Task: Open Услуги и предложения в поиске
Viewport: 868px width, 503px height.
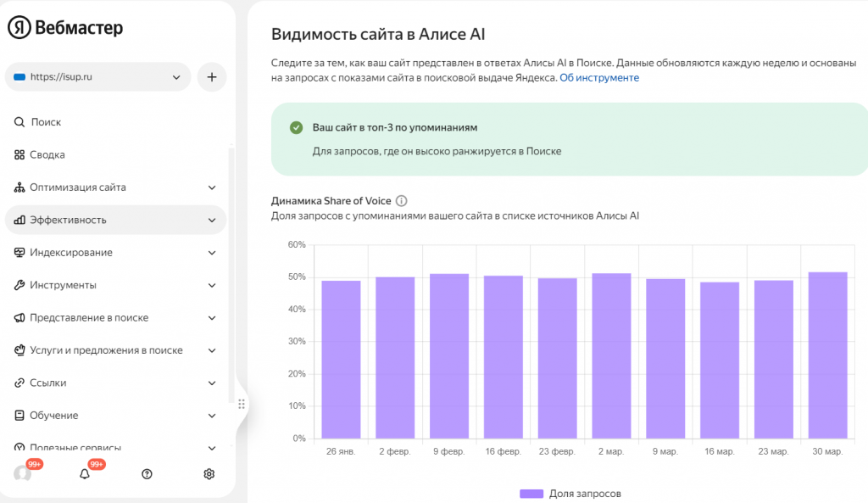Action: click(106, 350)
